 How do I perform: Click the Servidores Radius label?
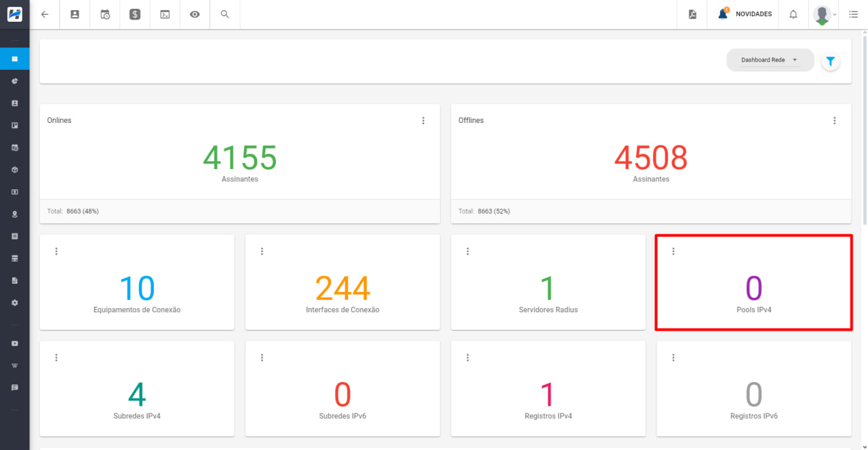click(x=548, y=310)
